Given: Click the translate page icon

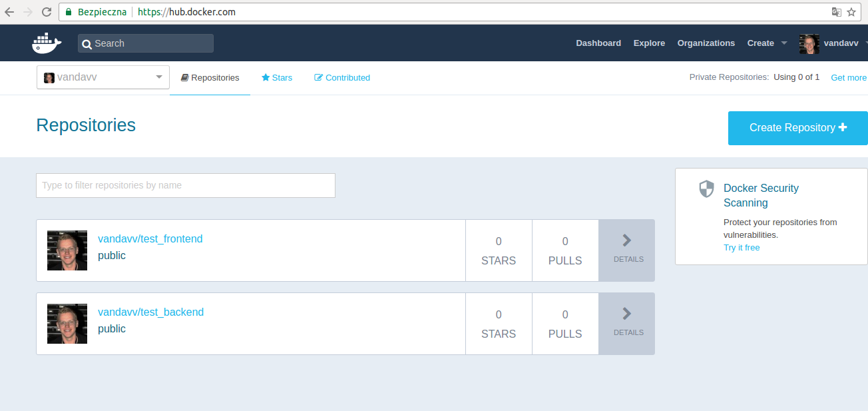Looking at the screenshot, I should click(836, 12).
